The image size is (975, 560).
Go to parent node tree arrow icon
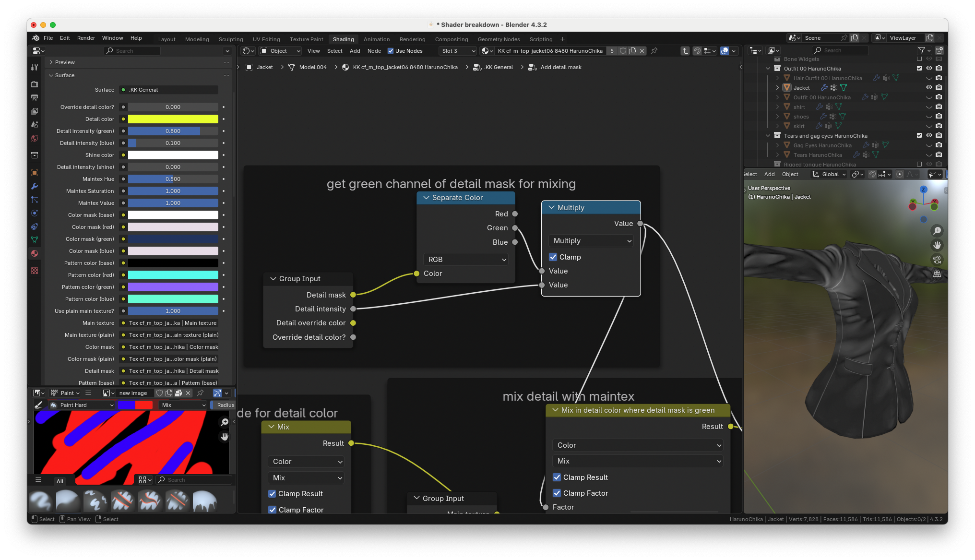coord(685,51)
